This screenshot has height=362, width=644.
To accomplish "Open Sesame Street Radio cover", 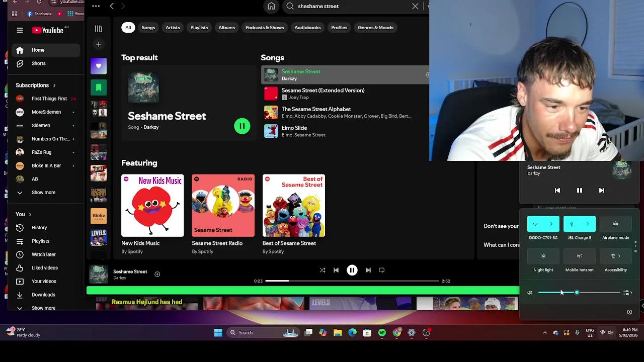I will click(223, 206).
